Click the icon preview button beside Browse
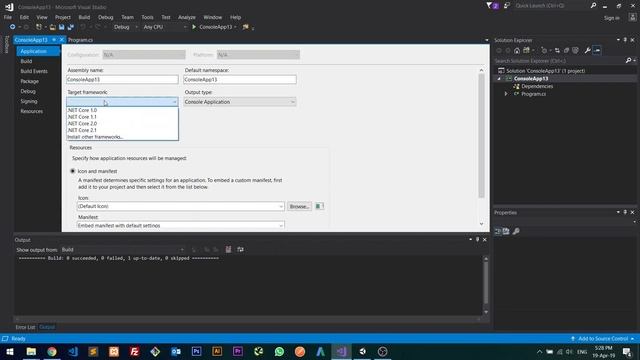This screenshot has height=360, width=640. [320, 206]
